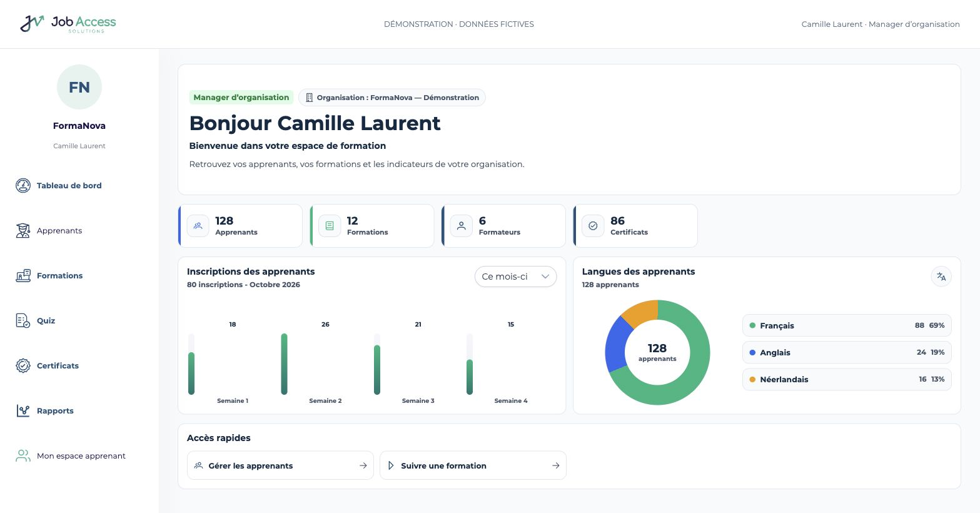
Task: Click the Certificats badge icon in sidebar
Action: coord(23,365)
